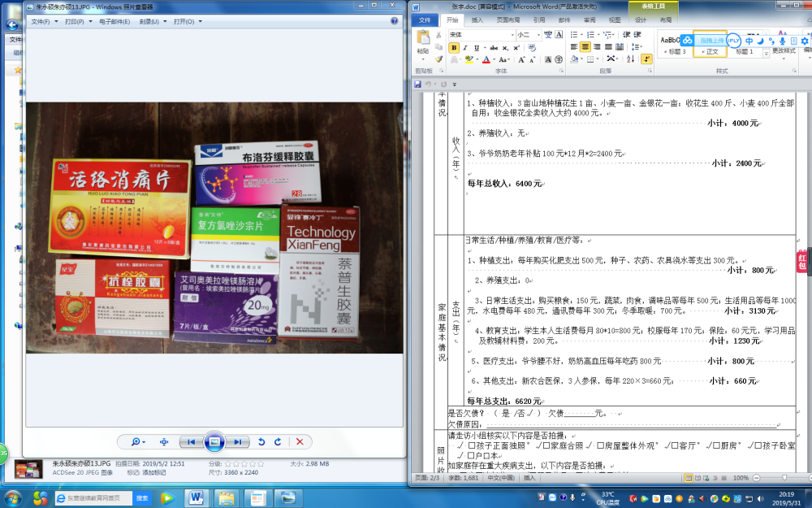This screenshot has height=508, width=812.
Task: Click the medicine boxes photo
Action: (x=214, y=228)
